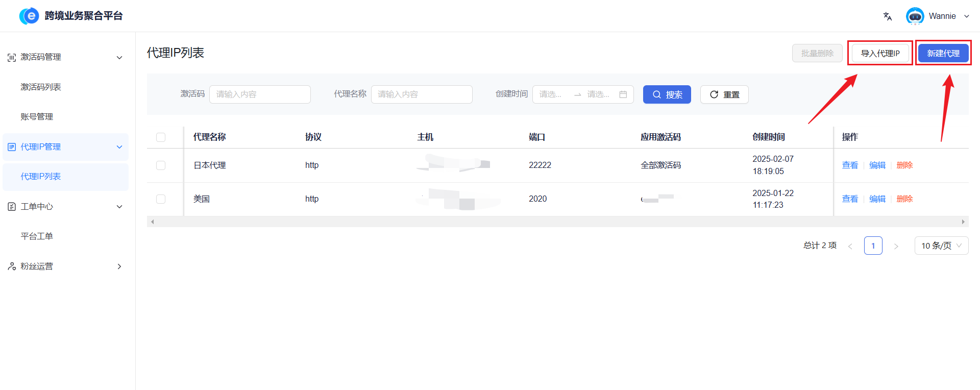Go to next page arrow

click(x=896, y=246)
